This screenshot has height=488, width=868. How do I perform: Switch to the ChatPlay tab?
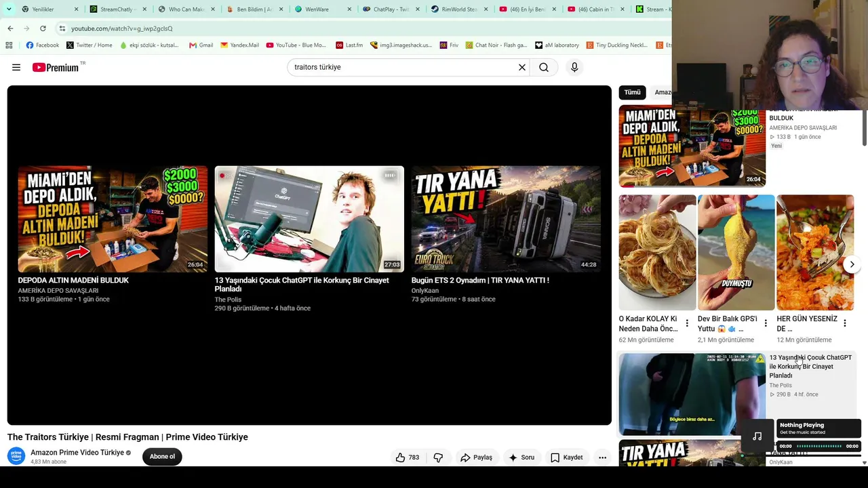click(x=391, y=9)
